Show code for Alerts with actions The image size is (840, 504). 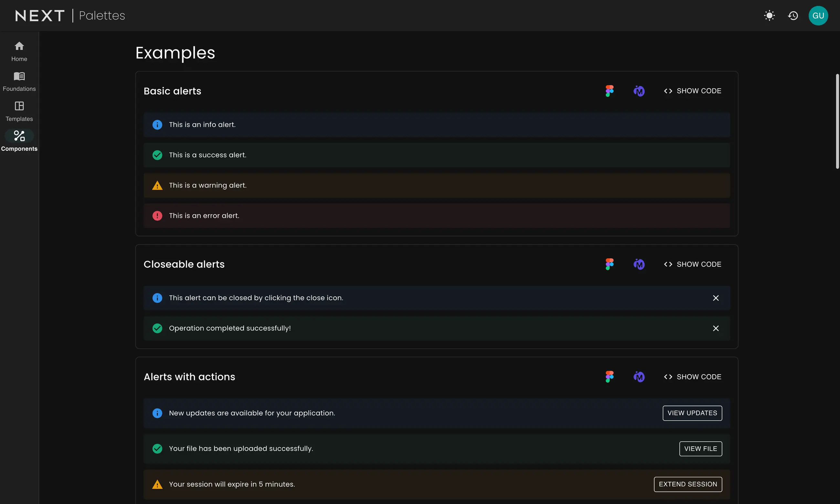pyautogui.click(x=692, y=377)
